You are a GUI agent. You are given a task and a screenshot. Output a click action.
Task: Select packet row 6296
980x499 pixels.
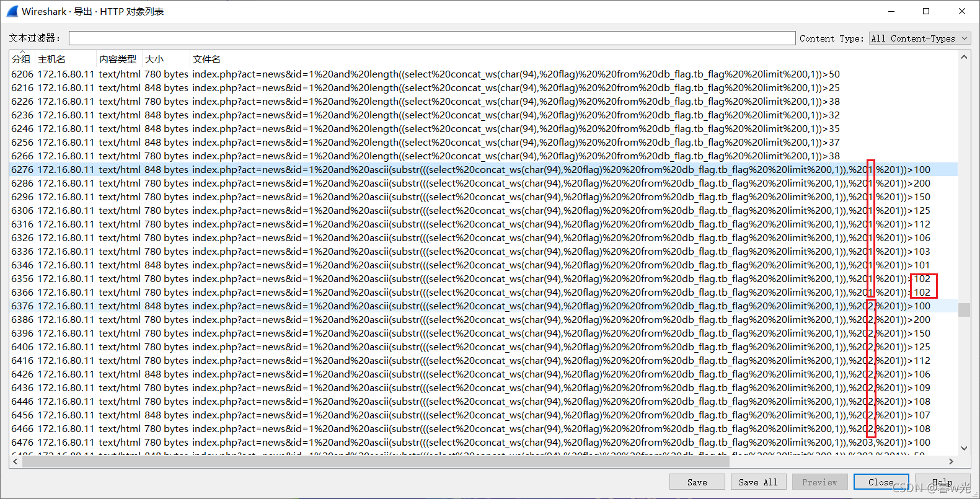pos(483,197)
